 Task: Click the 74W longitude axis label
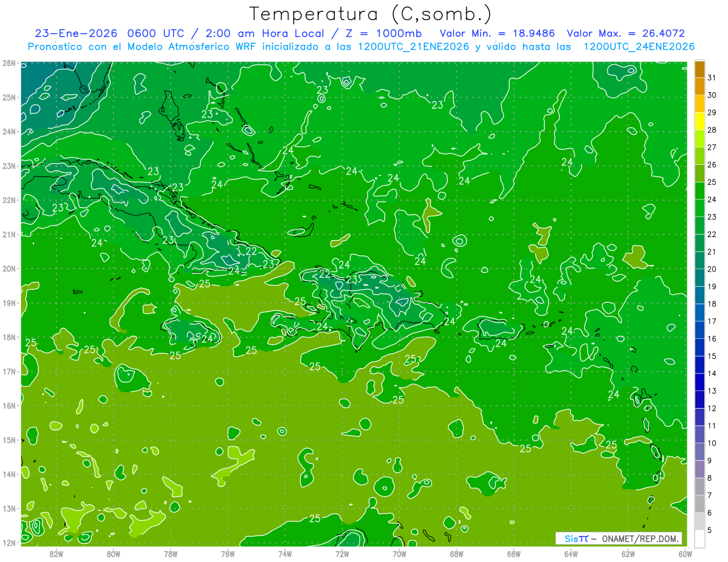(x=285, y=554)
